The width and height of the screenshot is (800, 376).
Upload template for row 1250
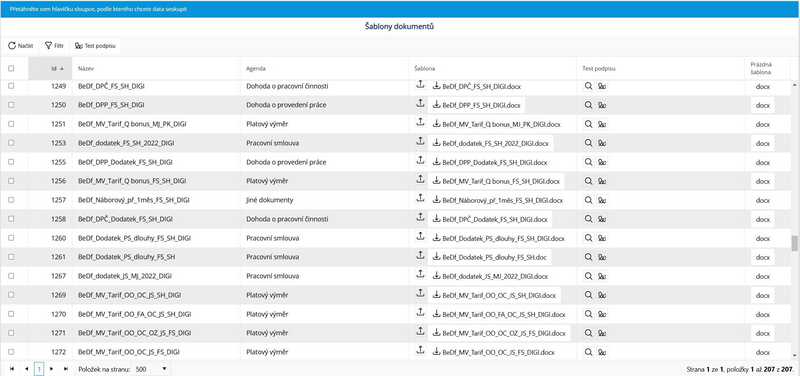coord(420,105)
